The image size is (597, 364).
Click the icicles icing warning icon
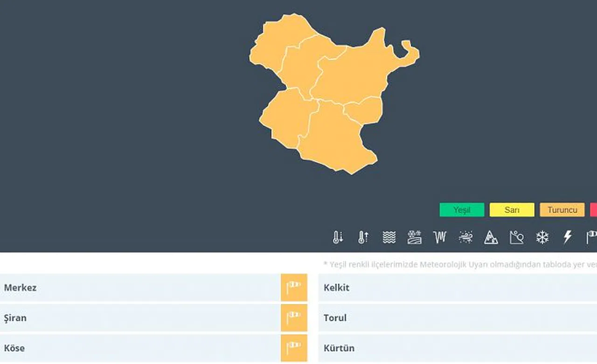pos(439,237)
